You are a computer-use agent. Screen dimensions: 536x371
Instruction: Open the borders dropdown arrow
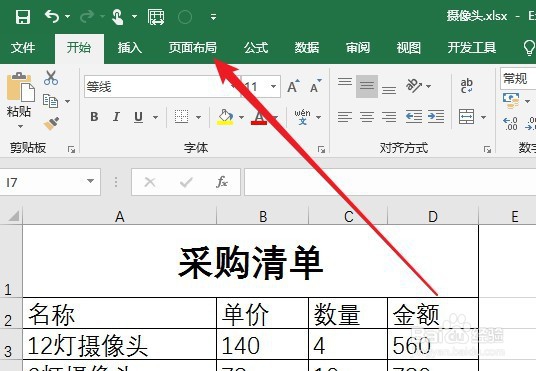click(198, 117)
